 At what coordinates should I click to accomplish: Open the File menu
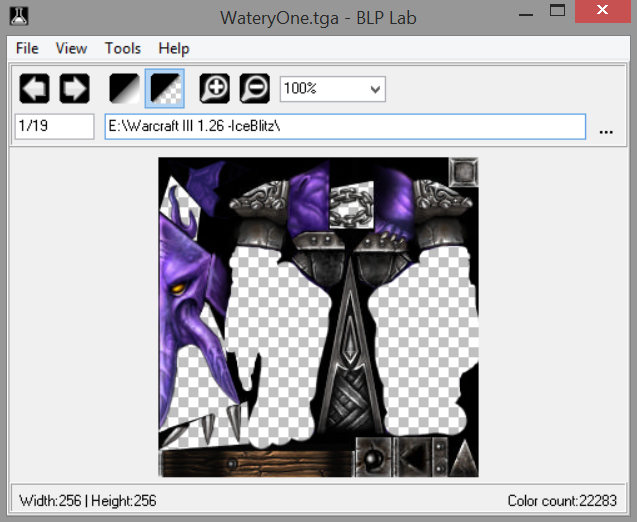coord(27,49)
